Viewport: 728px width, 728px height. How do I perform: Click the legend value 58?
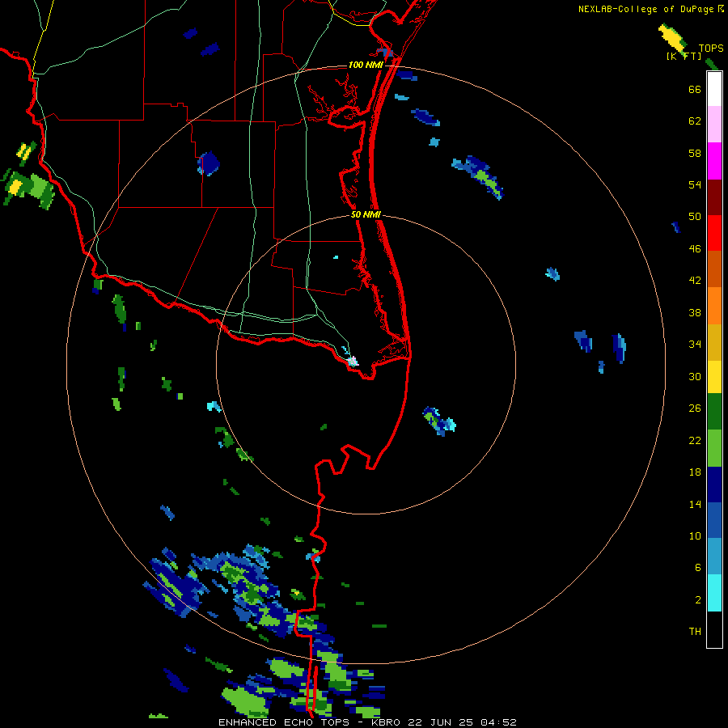[695, 153]
